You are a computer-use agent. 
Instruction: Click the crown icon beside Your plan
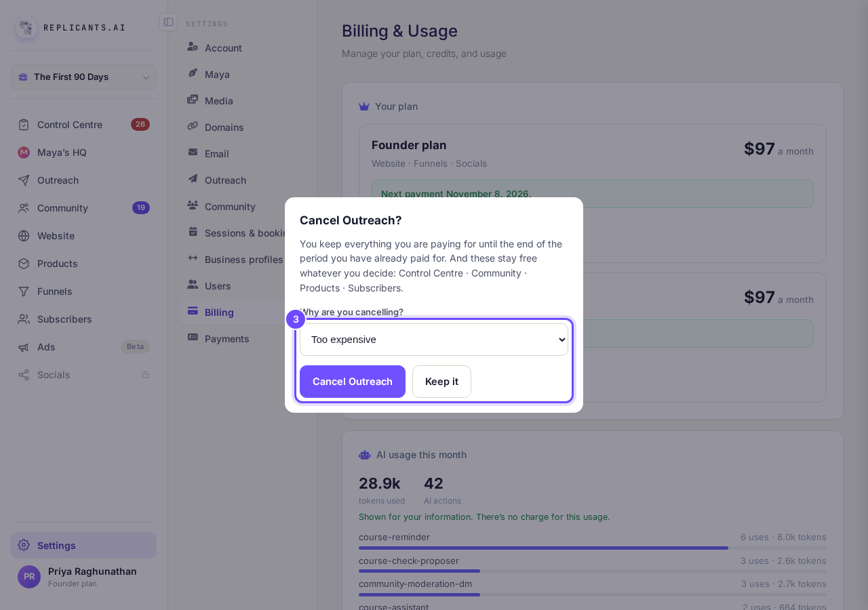click(x=364, y=106)
